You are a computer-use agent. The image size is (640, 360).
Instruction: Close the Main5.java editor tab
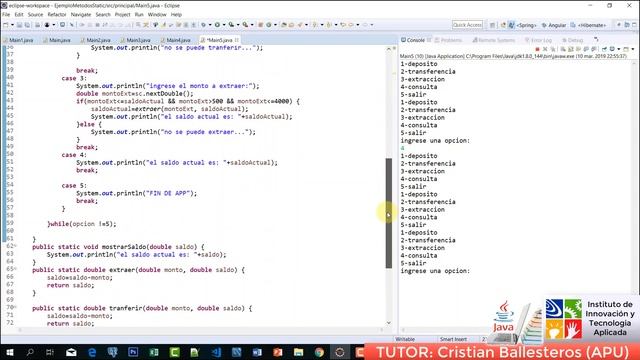[x=237, y=40]
